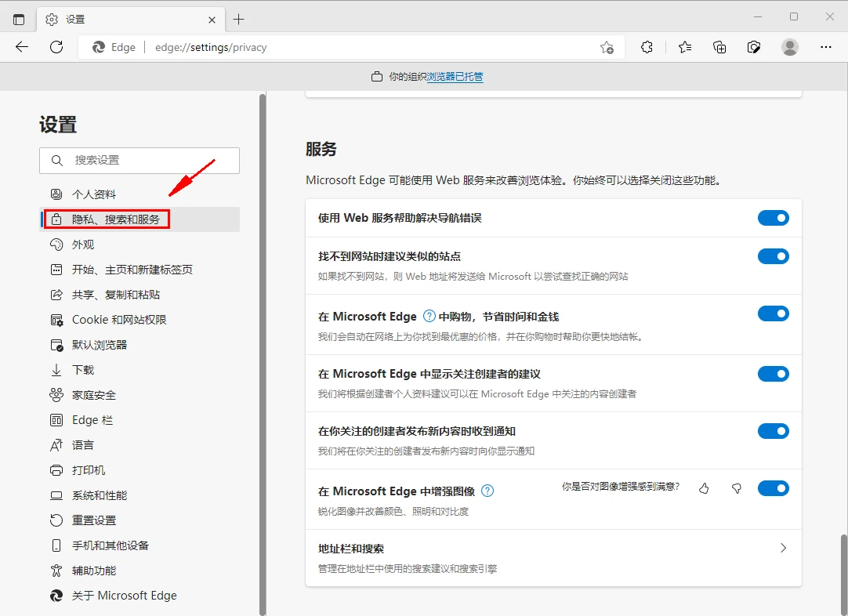This screenshot has height=616, width=848.
Task: Click the main page scrollbar thumb
Action: pos(844,574)
